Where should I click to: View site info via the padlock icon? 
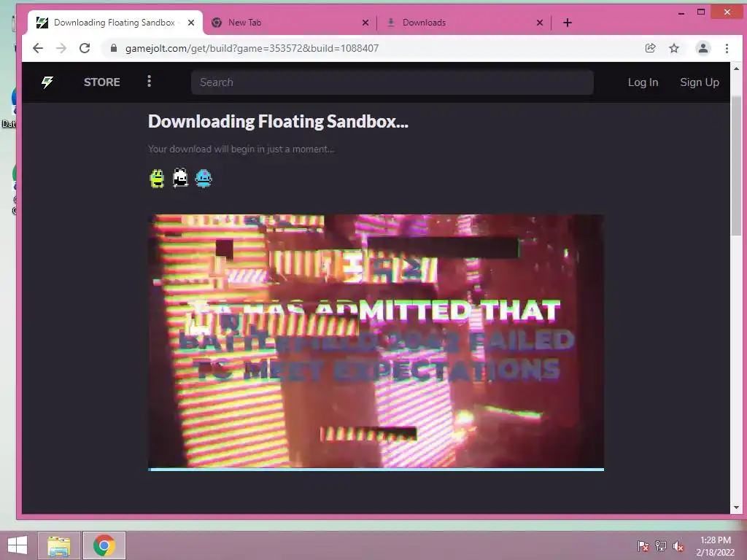(113, 48)
